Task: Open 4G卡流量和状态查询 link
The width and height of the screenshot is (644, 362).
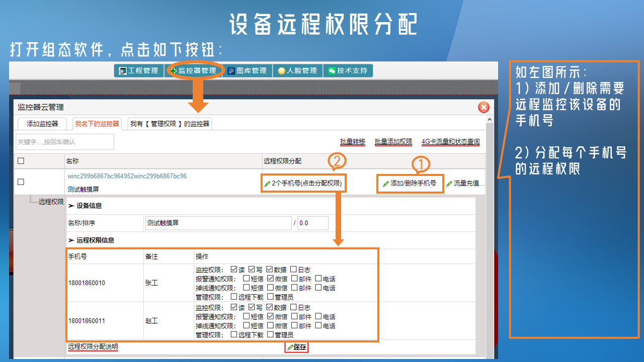Action: (450, 142)
